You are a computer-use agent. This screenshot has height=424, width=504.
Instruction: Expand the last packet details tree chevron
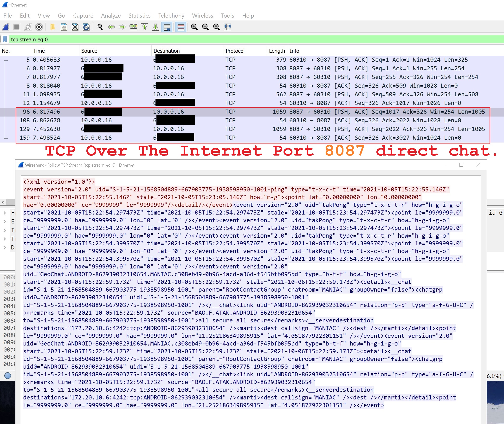pos(5,248)
